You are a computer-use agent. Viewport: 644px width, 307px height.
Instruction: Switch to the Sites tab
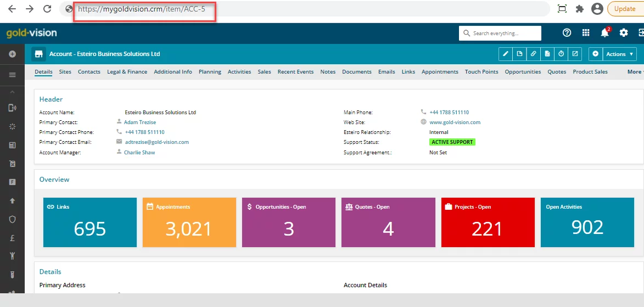tap(65, 71)
